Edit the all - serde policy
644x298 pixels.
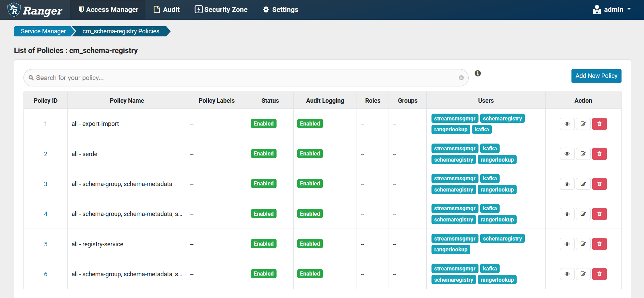pos(583,154)
